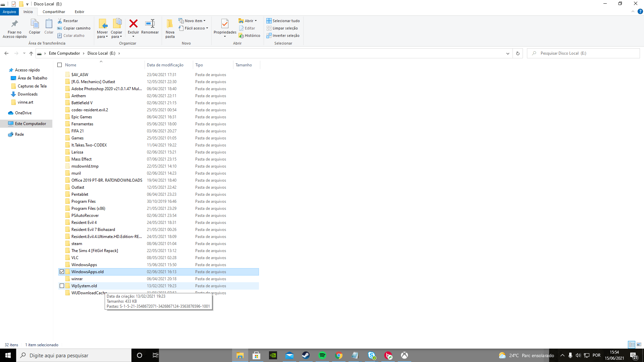Screen dimensions: 644x362
Task: Go up one folder level arrow
Action: pyautogui.click(x=31, y=53)
